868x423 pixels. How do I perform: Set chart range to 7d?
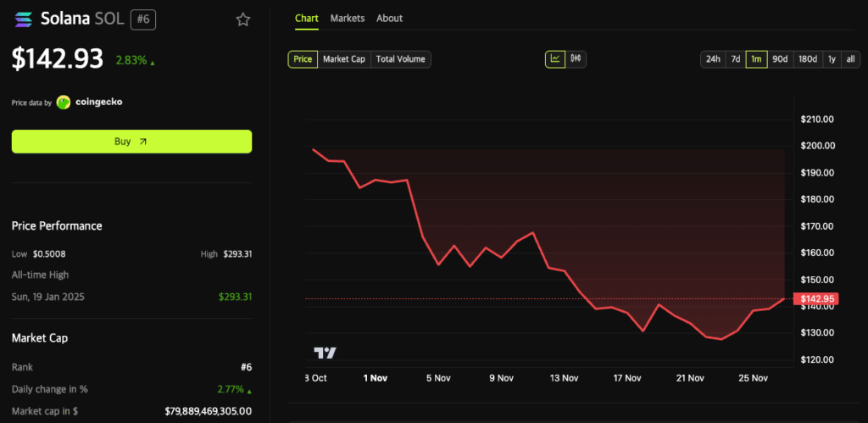click(x=736, y=59)
